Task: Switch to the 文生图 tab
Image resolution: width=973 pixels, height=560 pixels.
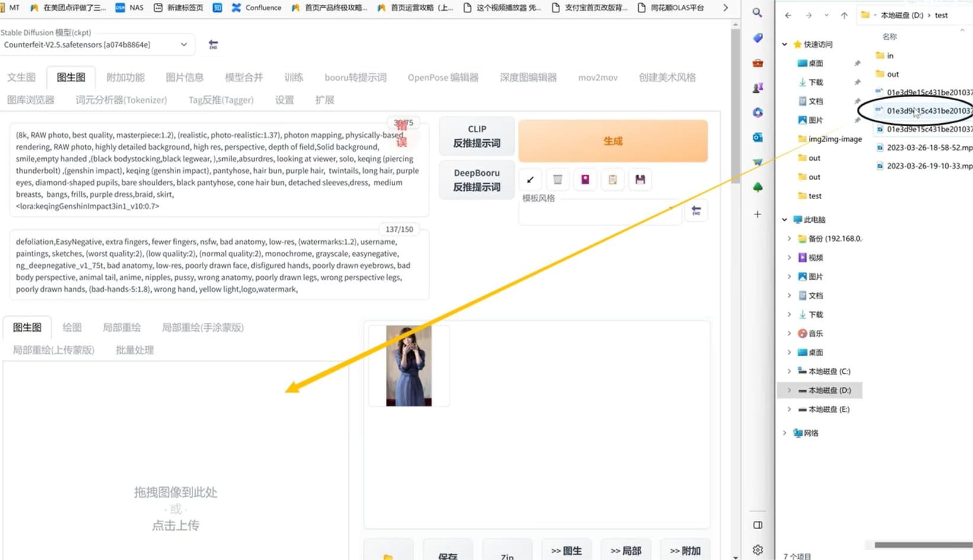Action: pos(21,77)
